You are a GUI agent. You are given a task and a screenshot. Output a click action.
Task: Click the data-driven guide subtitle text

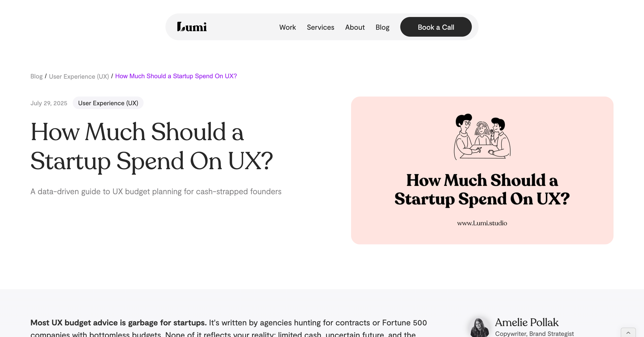pos(156,192)
